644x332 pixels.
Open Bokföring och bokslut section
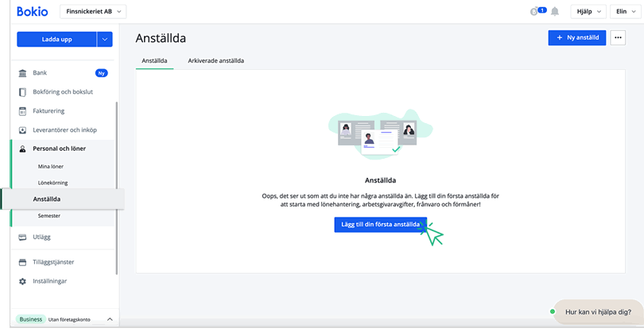click(x=63, y=92)
